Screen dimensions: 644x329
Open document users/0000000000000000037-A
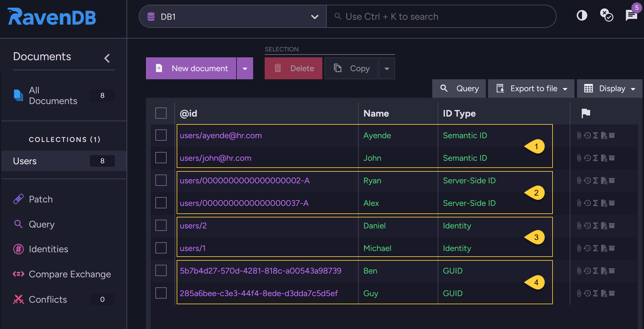244,203
